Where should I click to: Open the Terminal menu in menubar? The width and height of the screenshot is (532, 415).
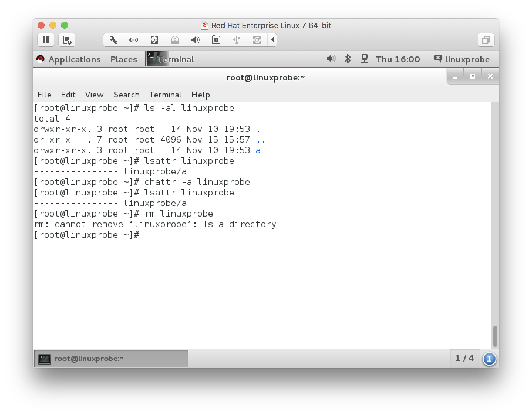tap(165, 95)
